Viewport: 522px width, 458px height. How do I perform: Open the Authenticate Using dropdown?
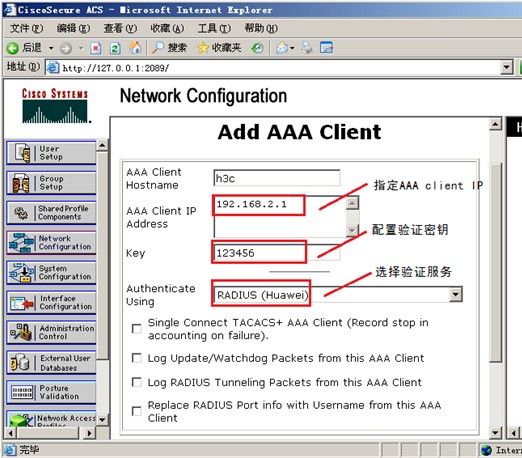coord(455,295)
